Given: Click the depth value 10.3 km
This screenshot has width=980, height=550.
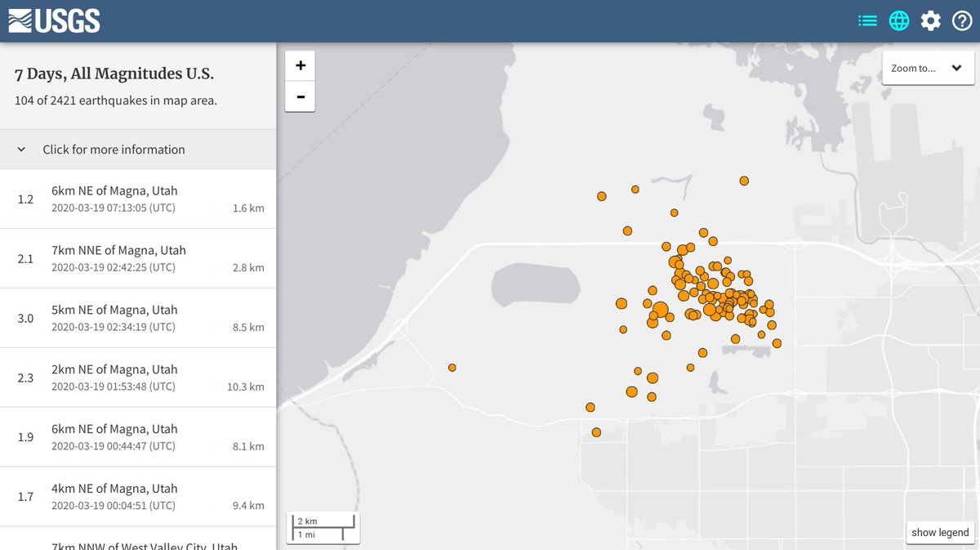Looking at the screenshot, I should pos(246,387).
